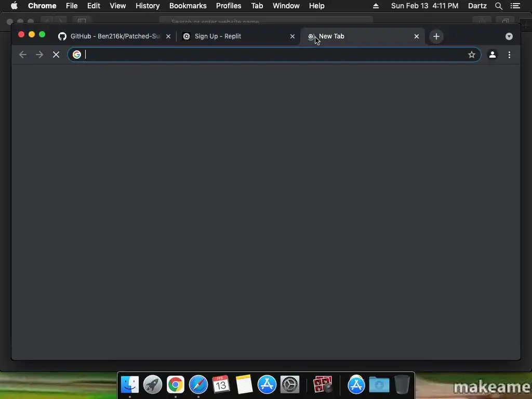This screenshot has width=532, height=399.
Task: Open the Window menu
Action: pyautogui.click(x=286, y=6)
